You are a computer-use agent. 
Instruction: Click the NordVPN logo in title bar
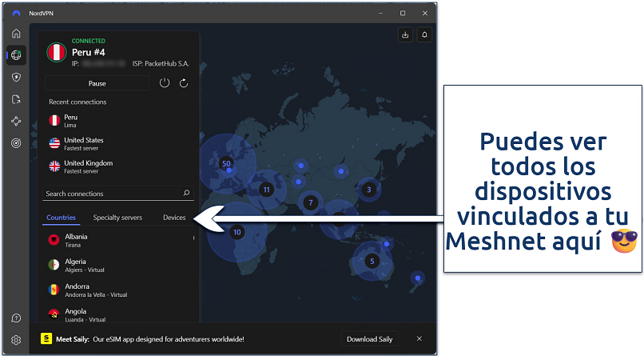(16, 13)
